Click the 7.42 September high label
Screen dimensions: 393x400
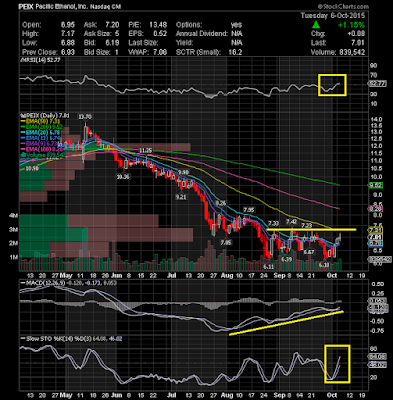point(291,221)
